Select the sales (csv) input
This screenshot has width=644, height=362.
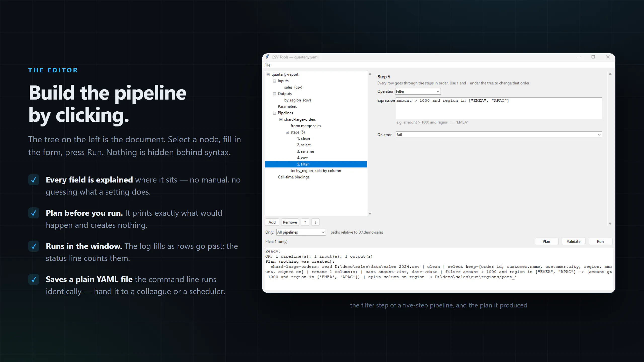(x=293, y=87)
